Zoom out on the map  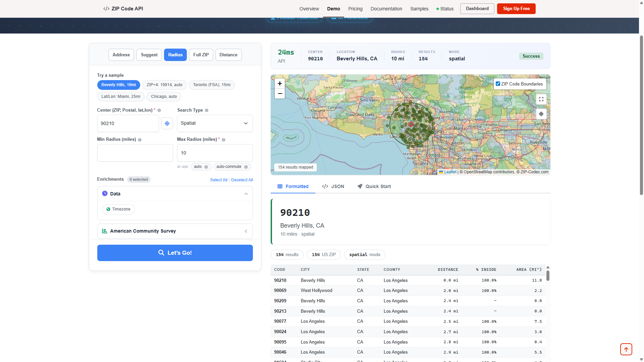tap(280, 94)
